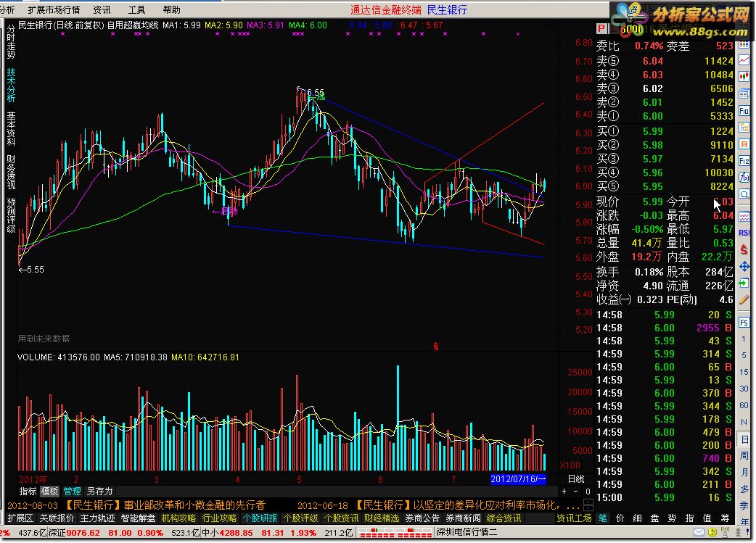Viewport: 756px width, 543px height.
Task: Switch to 基本资料 side tab
Action: click(x=11, y=128)
